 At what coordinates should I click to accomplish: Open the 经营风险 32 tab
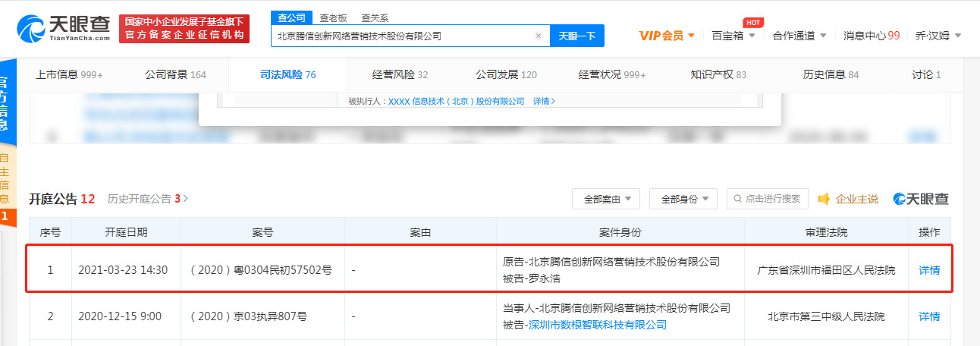[400, 74]
